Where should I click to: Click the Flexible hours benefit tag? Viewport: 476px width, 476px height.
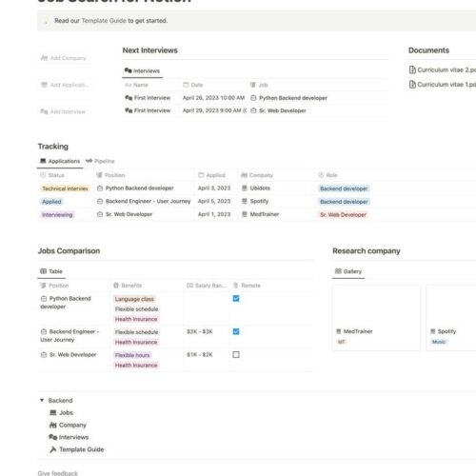132,355
